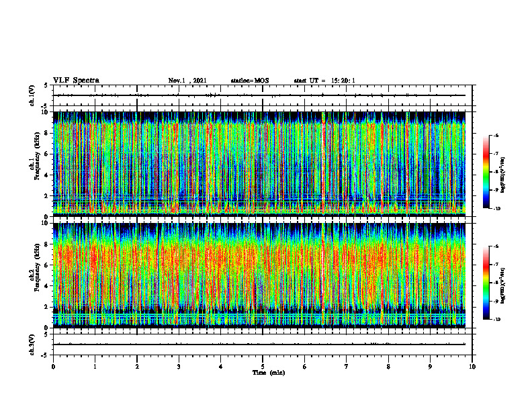Click time axis tick label "1"
This screenshot has height=411, width=532.
[x=95, y=367]
